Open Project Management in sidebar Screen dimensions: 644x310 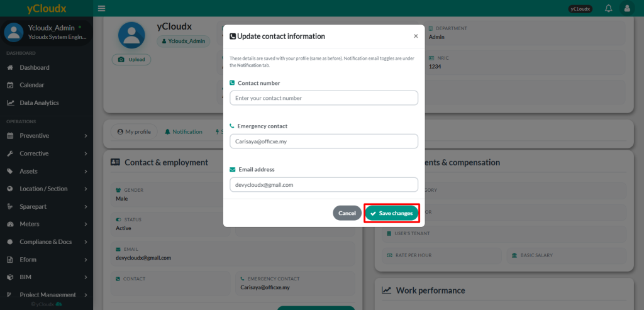coord(47,294)
